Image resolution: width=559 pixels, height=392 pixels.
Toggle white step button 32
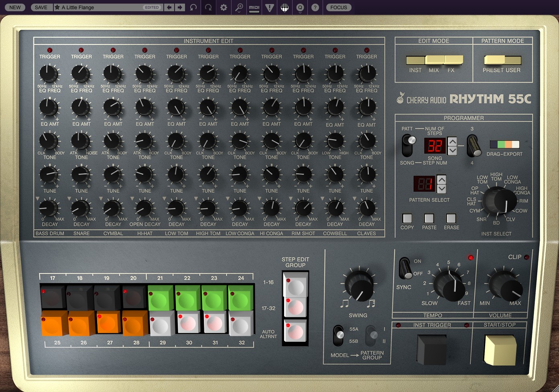(242, 323)
